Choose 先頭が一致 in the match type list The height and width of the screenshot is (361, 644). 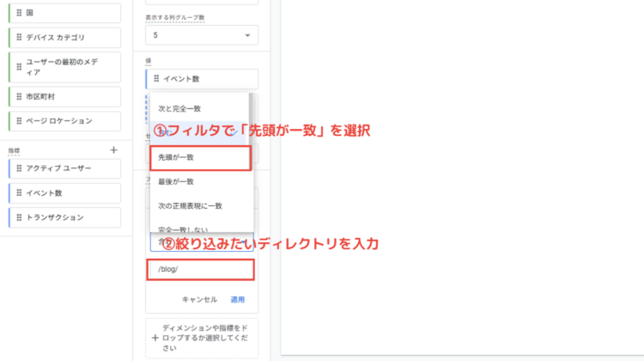(199, 157)
